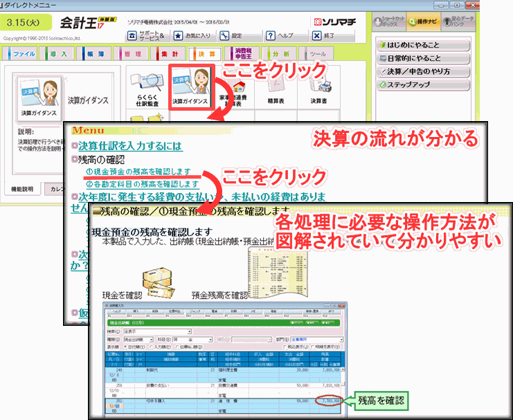513x420 pixels.
Task: Open the らくらく仕訳監査 icon
Action: tap(147, 89)
